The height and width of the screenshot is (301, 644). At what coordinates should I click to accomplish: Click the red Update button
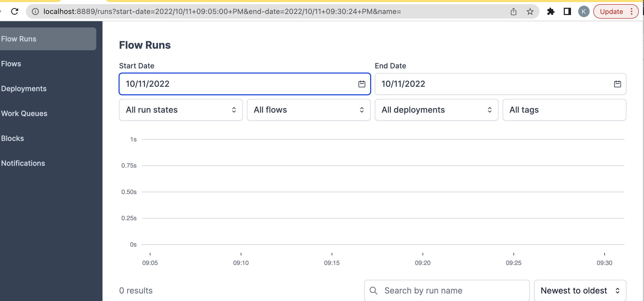pyautogui.click(x=611, y=11)
